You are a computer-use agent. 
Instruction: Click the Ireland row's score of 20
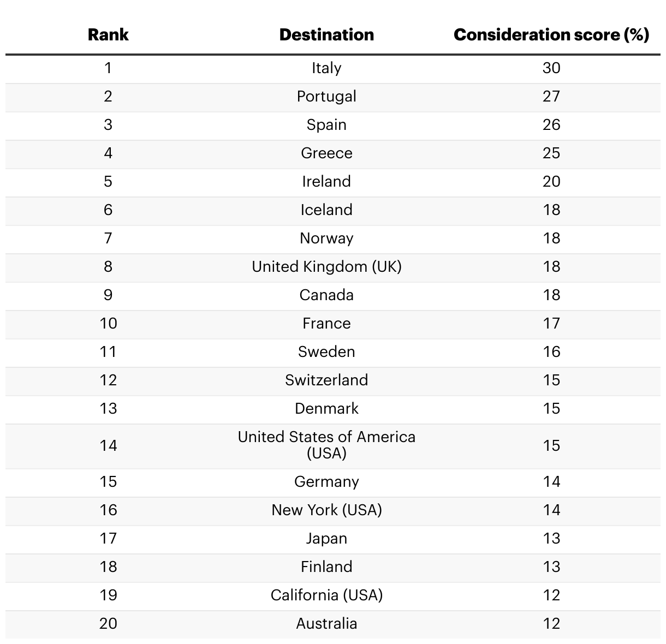point(551,182)
